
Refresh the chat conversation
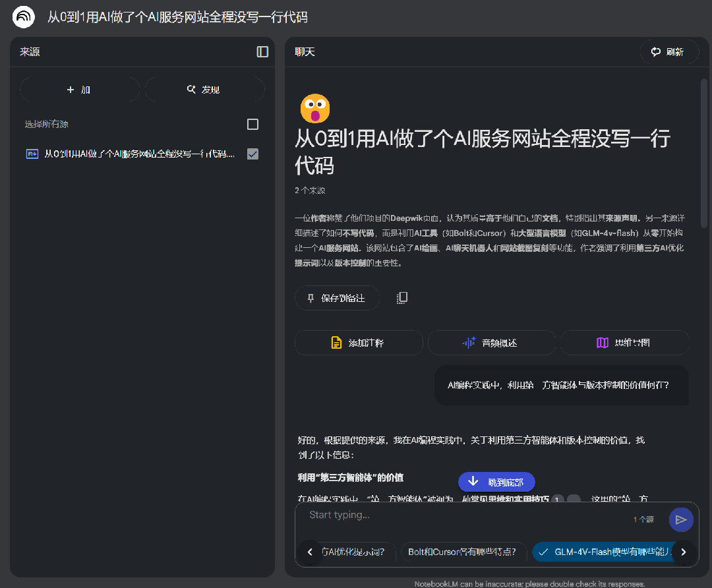pyautogui.click(x=669, y=52)
